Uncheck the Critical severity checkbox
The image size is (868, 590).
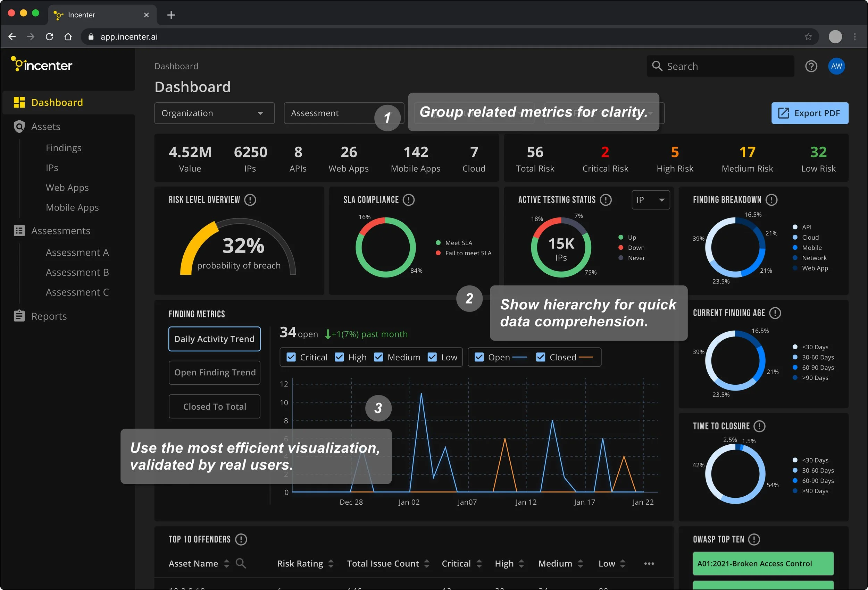(291, 357)
